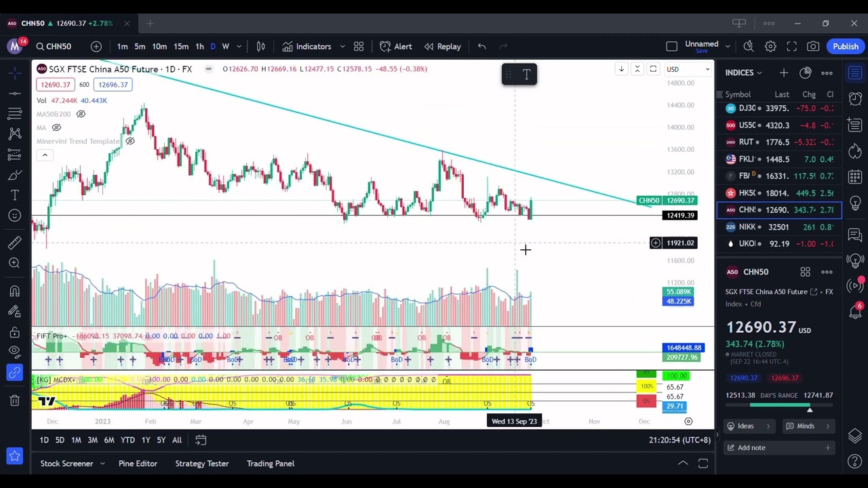The height and width of the screenshot is (488, 868).
Task: Open the Minds section
Action: [x=808, y=426]
